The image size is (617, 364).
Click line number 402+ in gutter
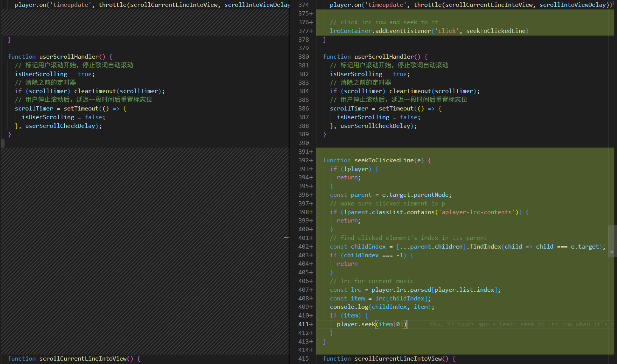pos(306,247)
